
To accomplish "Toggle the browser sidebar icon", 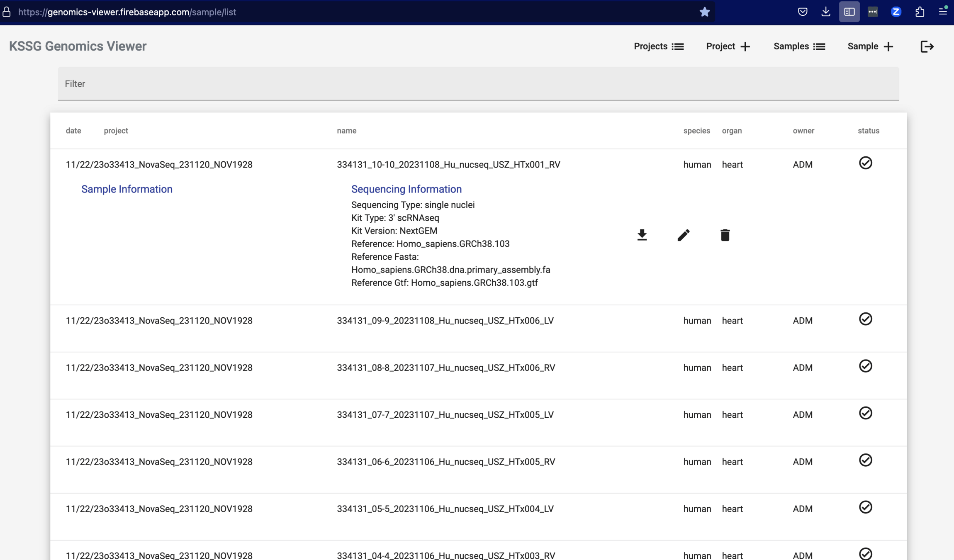I will (849, 12).
